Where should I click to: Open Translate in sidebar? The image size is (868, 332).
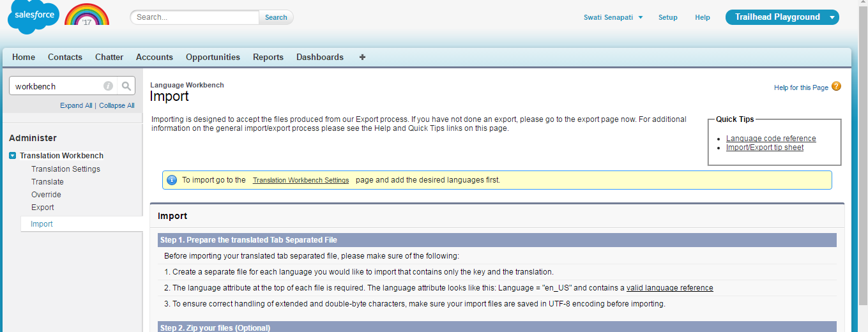click(x=47, y=182)
